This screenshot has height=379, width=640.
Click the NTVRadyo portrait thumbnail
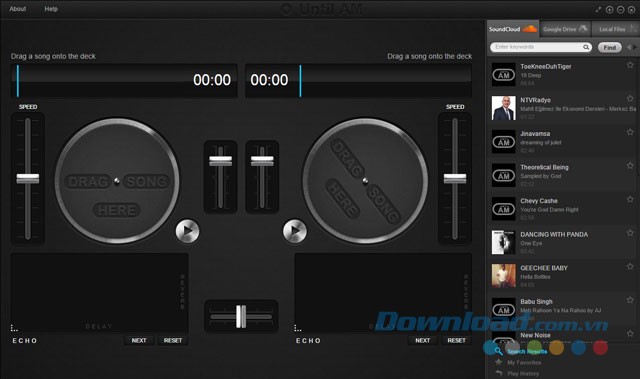[x=504, y=108]
